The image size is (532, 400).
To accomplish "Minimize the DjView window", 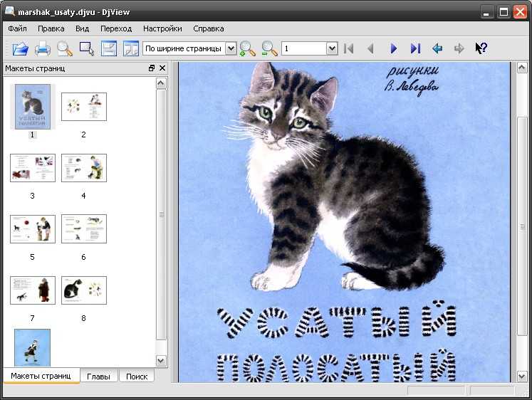I will click(487, 12).
